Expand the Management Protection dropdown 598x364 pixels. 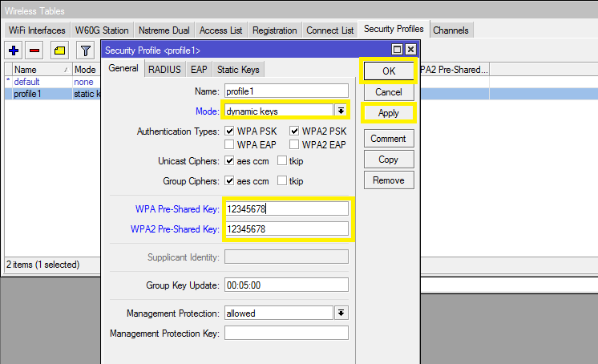click(x=341, y=313)
